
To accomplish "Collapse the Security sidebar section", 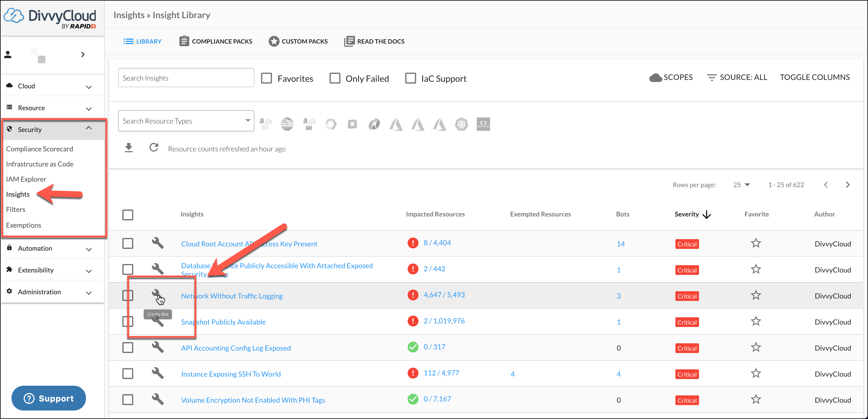I will click(x=53, y=129).
